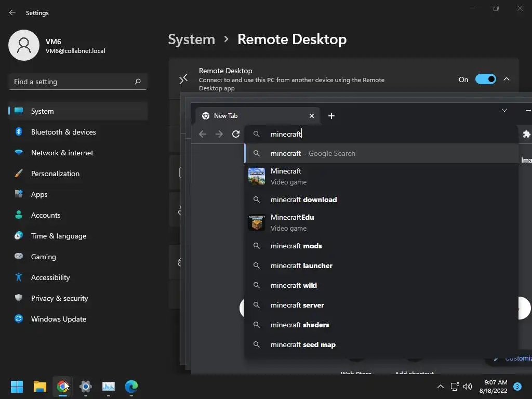Viewport: 532px width, 399px height.
Task: Click the Network wifi icon in the sidebar
Action: pos(19,152)
